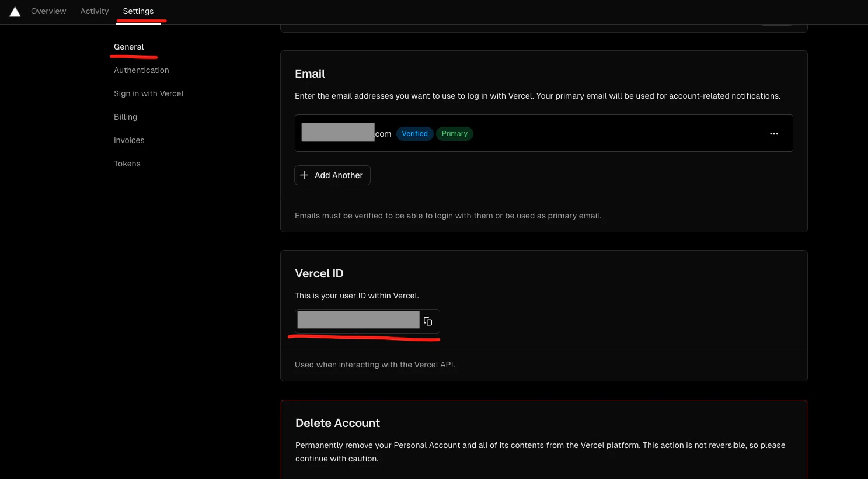Viewport: 868px width, 479px height.
Task: Click the Add Another email button
Action: (332, 175)
